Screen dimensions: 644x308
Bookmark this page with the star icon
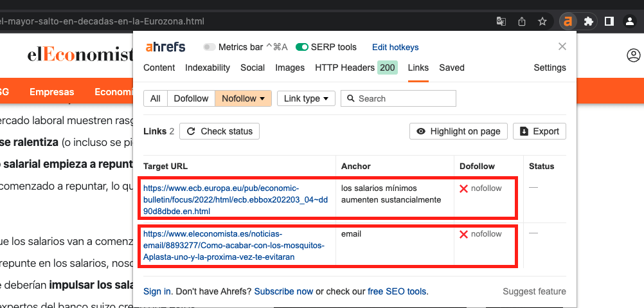[542, 21]
